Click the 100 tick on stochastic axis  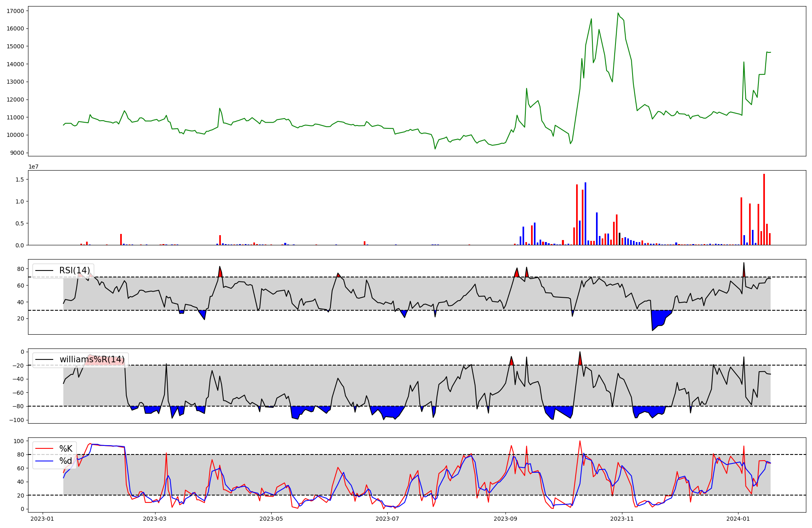[18, 441]
